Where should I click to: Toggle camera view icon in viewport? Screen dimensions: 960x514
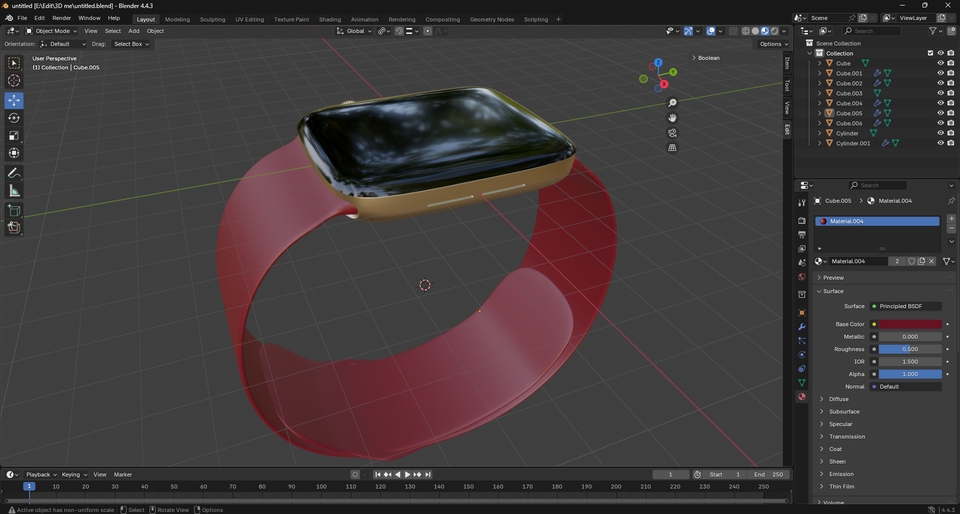(672, 133)
